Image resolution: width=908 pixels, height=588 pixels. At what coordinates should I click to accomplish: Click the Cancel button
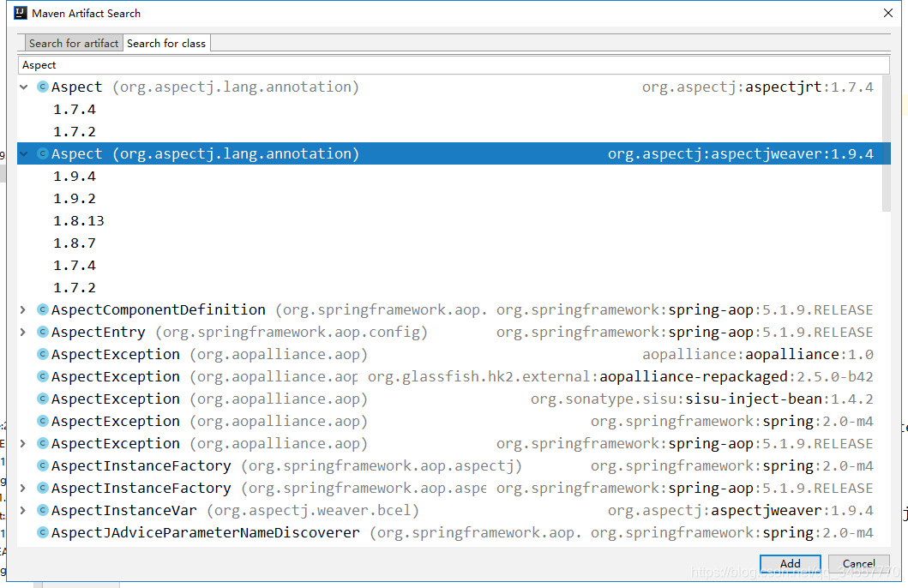pos(859,563)
